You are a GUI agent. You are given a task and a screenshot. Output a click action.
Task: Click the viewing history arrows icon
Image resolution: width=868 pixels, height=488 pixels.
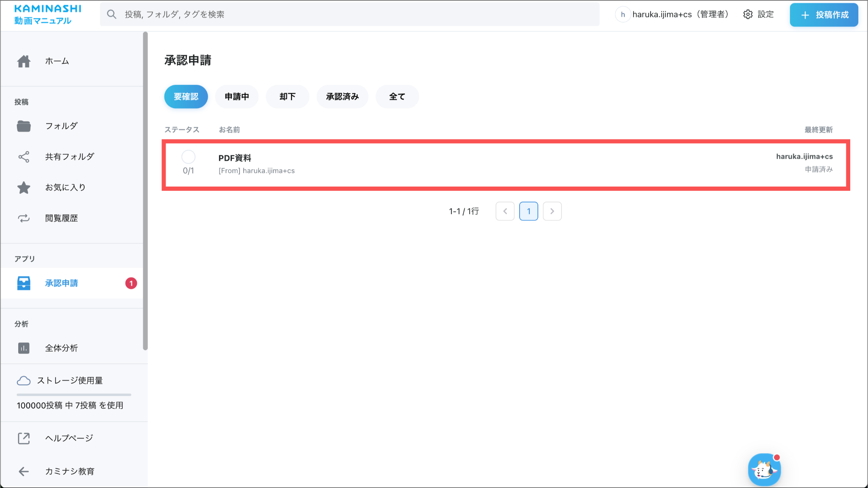[x=24, y=218]
